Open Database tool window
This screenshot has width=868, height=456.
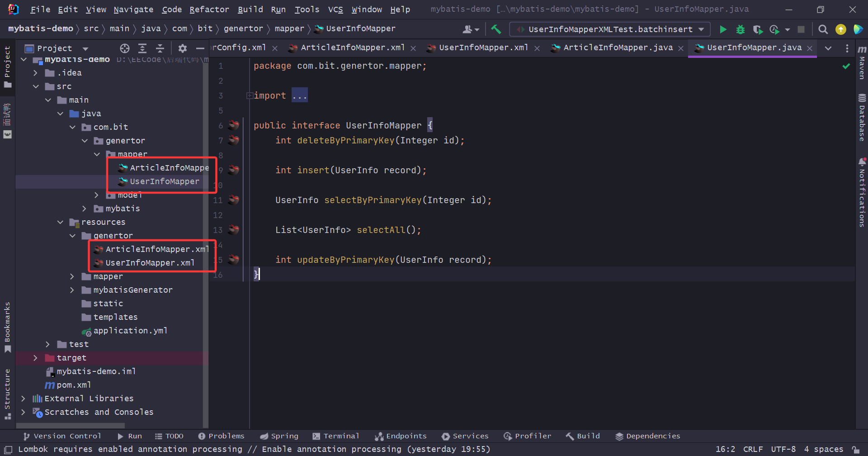pyautogui.click(x=862, y=118)
